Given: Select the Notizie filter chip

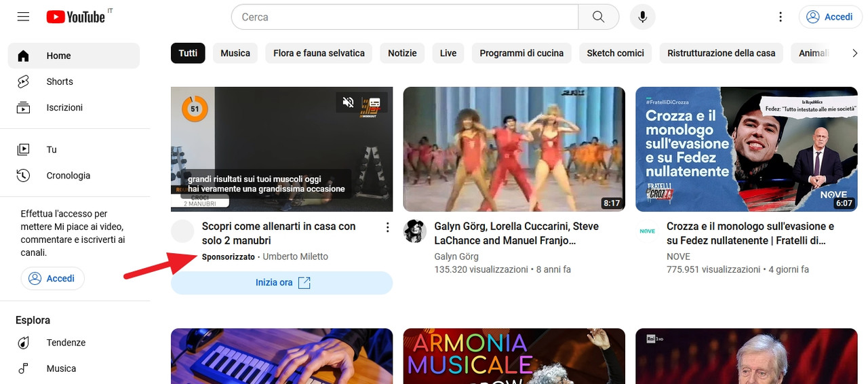Looking at the screenshot, I should (x=402, y=53).
